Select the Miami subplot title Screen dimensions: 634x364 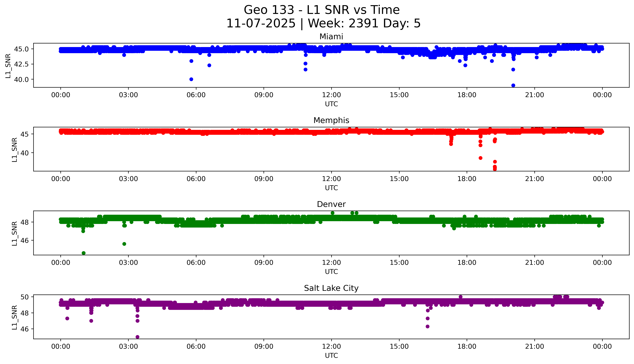tap(331, 37)
